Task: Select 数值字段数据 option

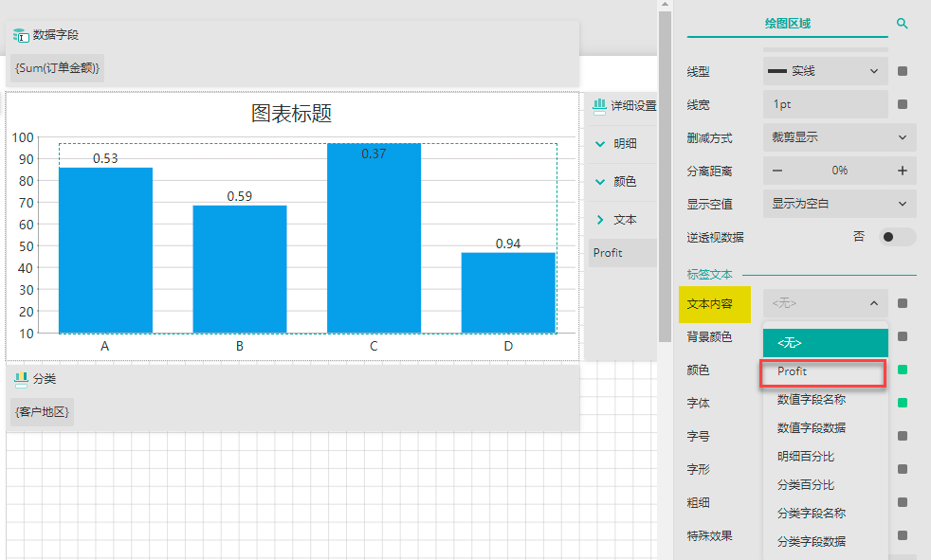Action: click(x=826, y=428)
